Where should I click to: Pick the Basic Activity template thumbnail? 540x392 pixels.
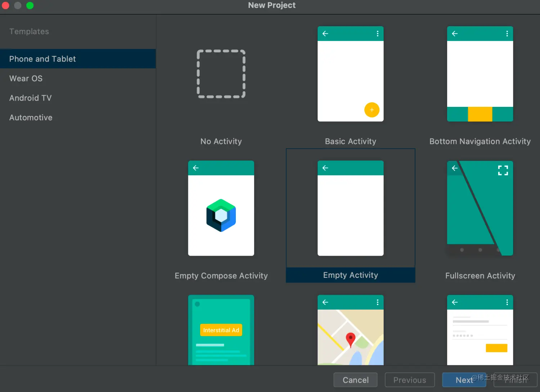pos(351,74)
